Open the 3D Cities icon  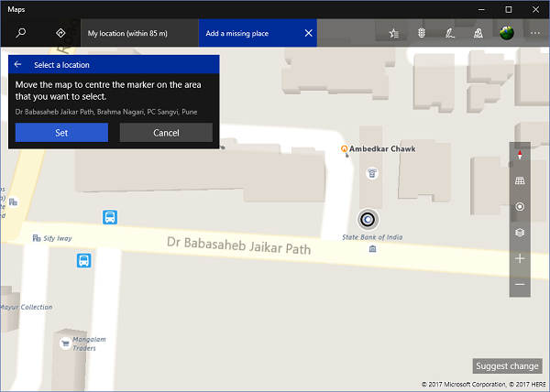click(478, 33)
